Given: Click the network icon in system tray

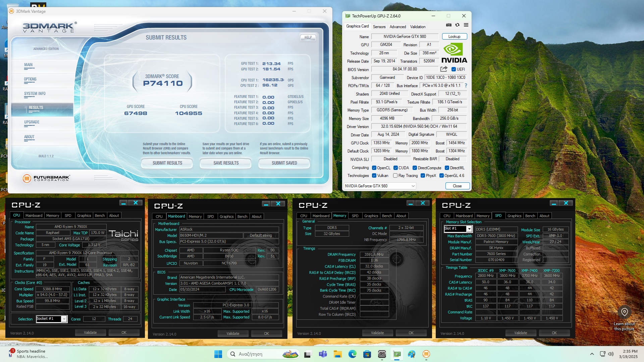Looking at the screenshot, I should pyautogui.click(x=602, y=354).
